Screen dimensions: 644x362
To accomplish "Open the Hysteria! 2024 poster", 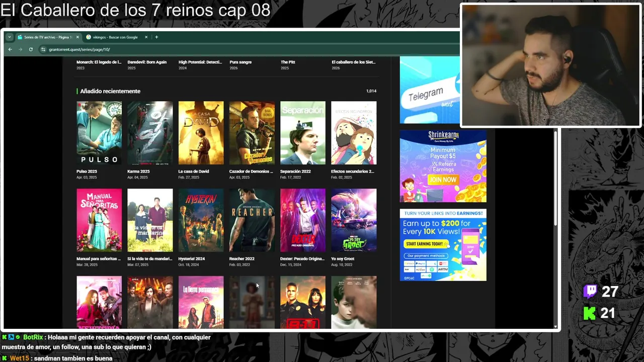I will click(x=201, y=220).
